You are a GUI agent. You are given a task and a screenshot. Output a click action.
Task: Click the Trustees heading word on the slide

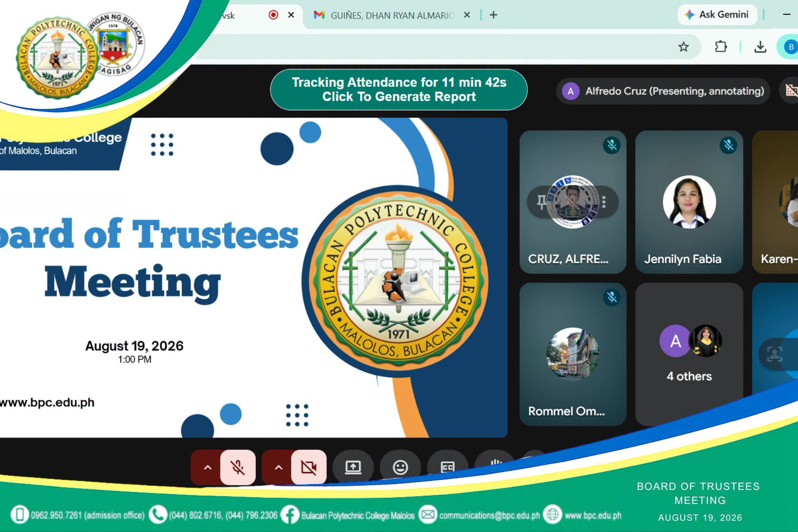click(x=215, y=233)
